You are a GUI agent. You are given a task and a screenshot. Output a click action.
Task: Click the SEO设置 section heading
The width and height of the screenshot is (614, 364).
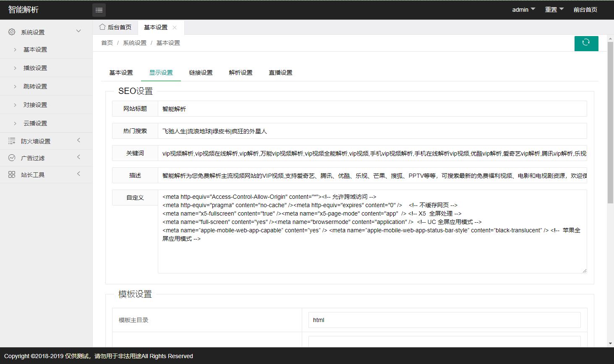(x=136, y=91)
